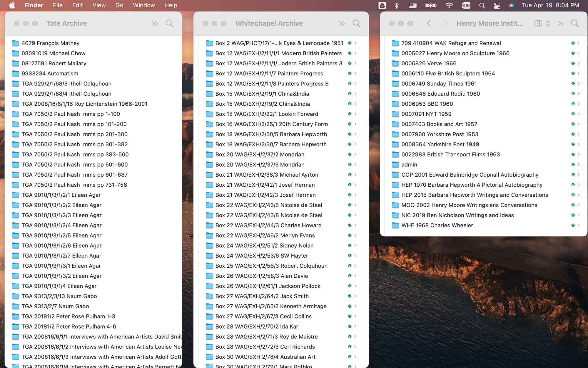This screenshot has height=368, width=588.
Task: Open the Go menu
Action: pyautogui.click(x=119, y=5)
